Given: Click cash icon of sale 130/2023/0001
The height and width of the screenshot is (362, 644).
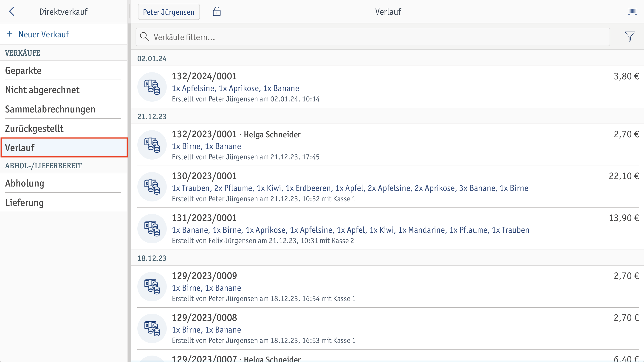Looking at the screenshot, I should [152, 187].
